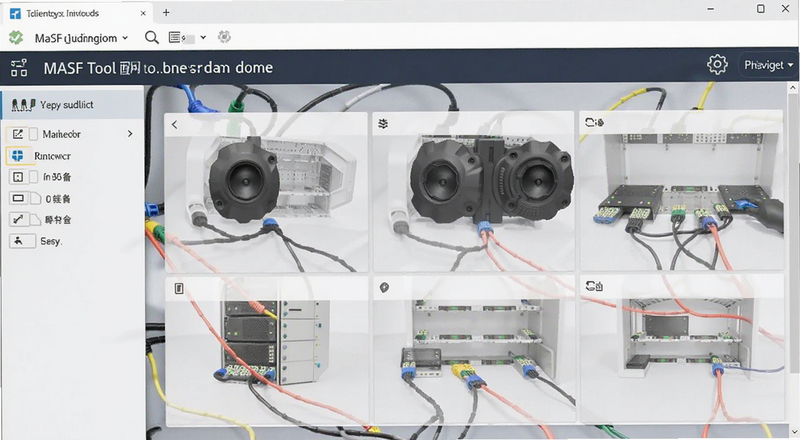Open a new browser tab with plus button
The height and width of the screenshot is (440, 800).
point(166,13)
